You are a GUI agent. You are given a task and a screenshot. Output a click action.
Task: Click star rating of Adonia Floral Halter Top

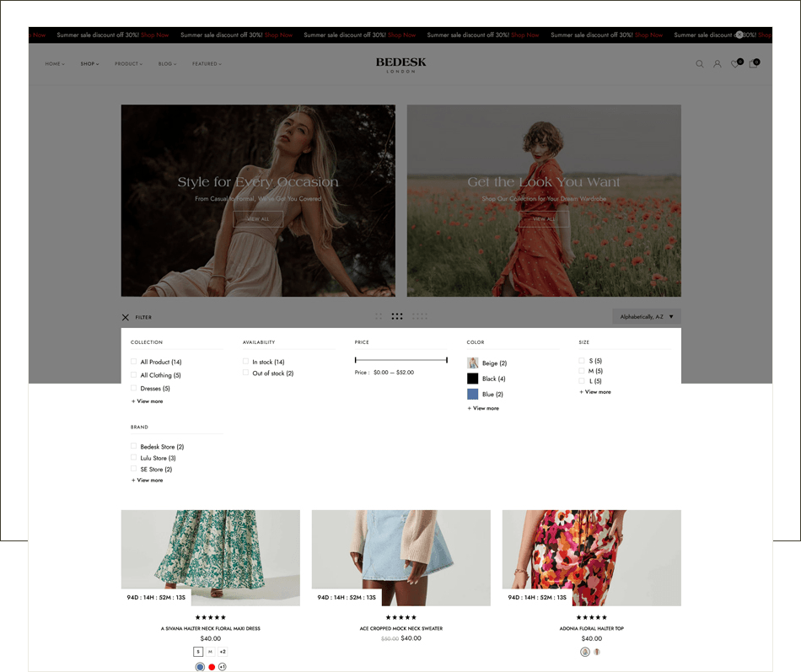[x=592, y=617]
